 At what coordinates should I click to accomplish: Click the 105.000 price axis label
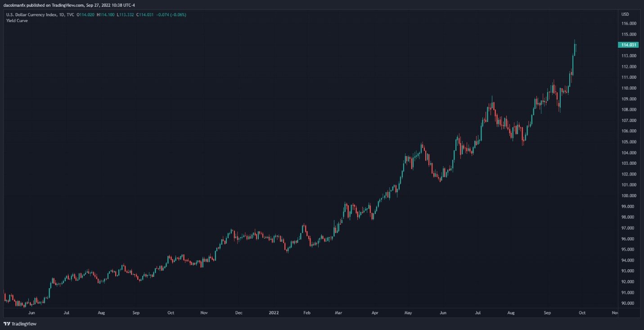(628, 142)
